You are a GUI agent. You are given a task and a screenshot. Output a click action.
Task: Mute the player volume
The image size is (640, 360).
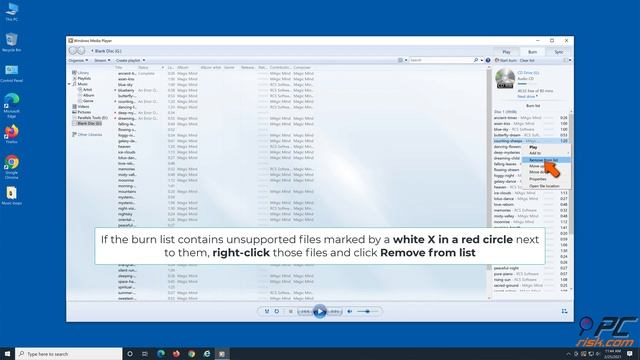click(x=350, y=311)
